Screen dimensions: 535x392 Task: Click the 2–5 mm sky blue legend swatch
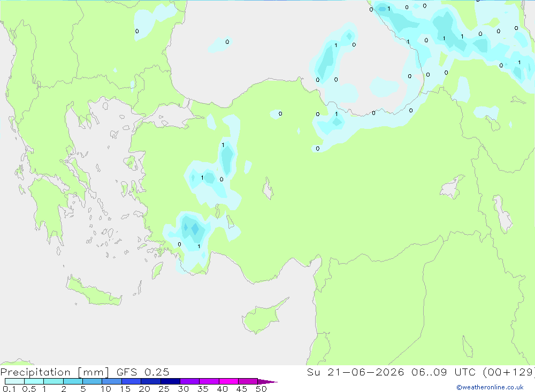[x=73, y=381]
